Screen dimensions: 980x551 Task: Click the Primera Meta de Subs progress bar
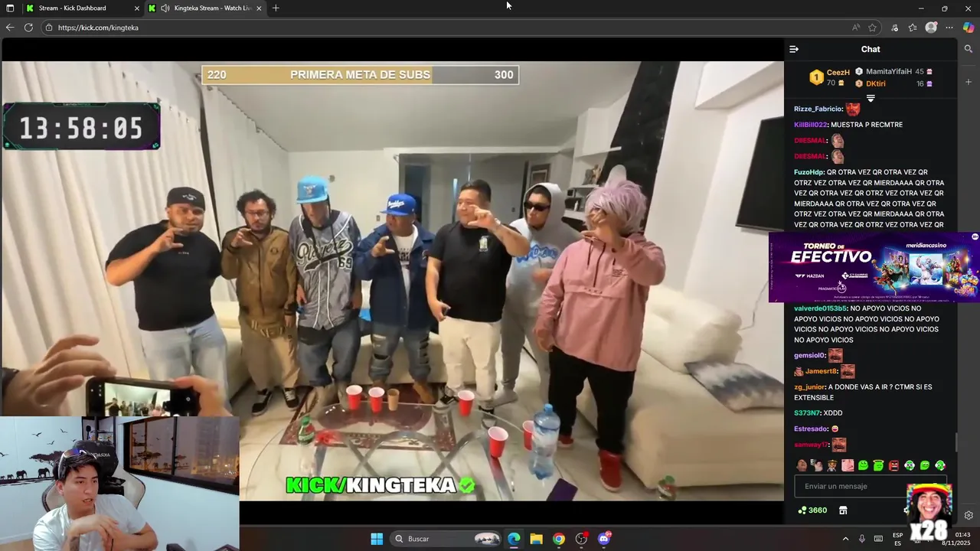[360, 75]
